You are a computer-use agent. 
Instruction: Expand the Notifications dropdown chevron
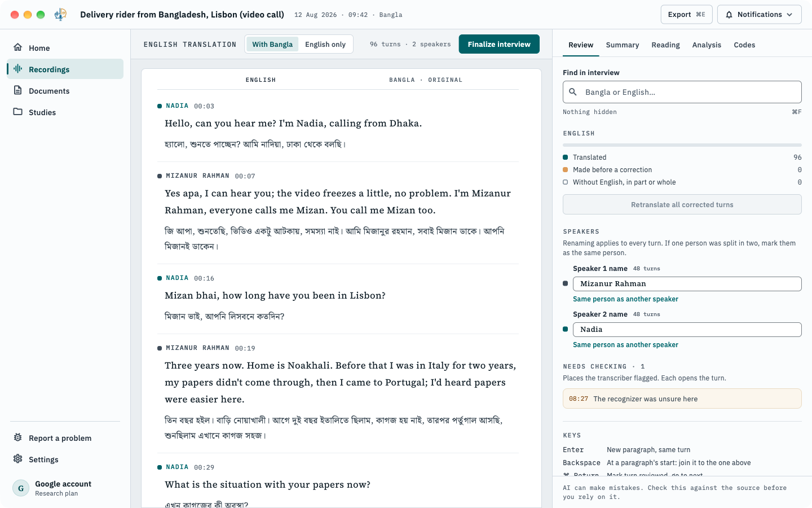pyautogui.click(x=789, y=15)
